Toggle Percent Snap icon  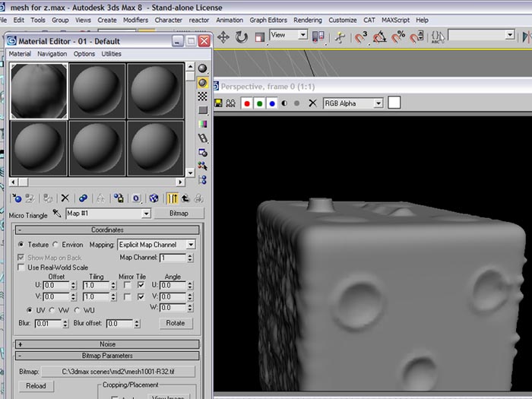click(x=398, y=36)
